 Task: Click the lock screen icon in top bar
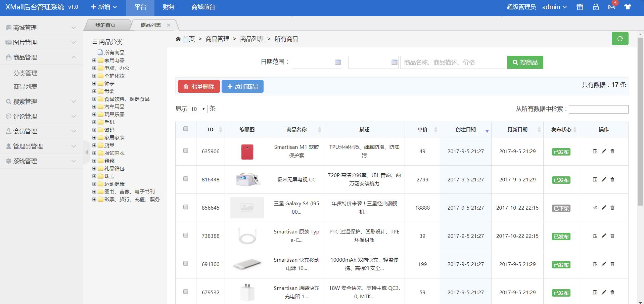[x=596, y=7]
